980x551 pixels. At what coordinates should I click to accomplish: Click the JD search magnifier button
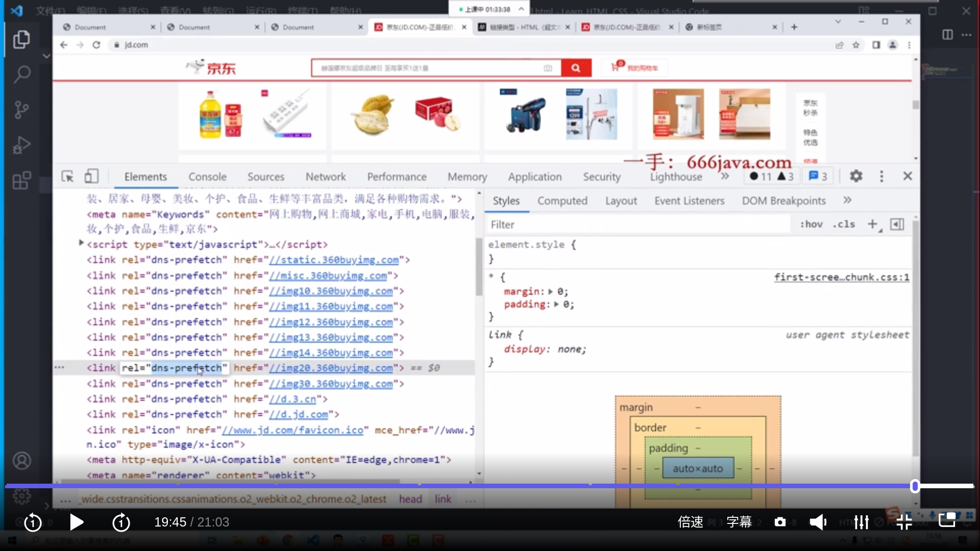pyautogui.click(x=576, y=68)
